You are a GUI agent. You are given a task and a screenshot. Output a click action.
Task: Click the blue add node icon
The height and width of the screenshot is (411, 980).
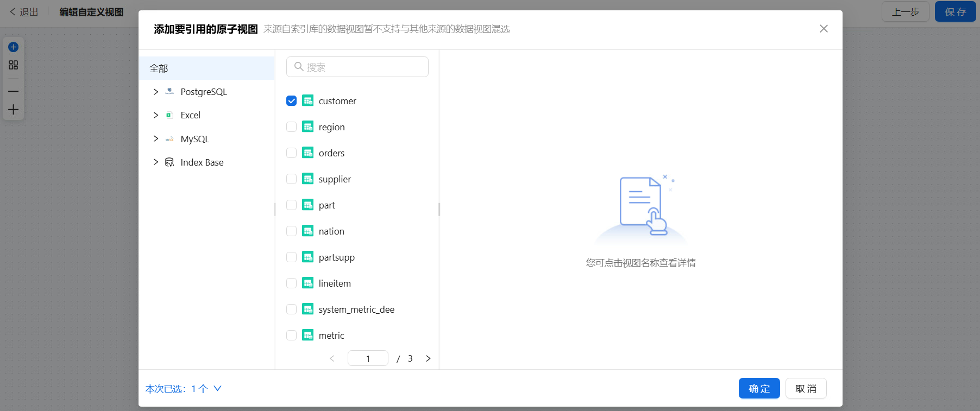pyautogui.click(x=14, y=47)
